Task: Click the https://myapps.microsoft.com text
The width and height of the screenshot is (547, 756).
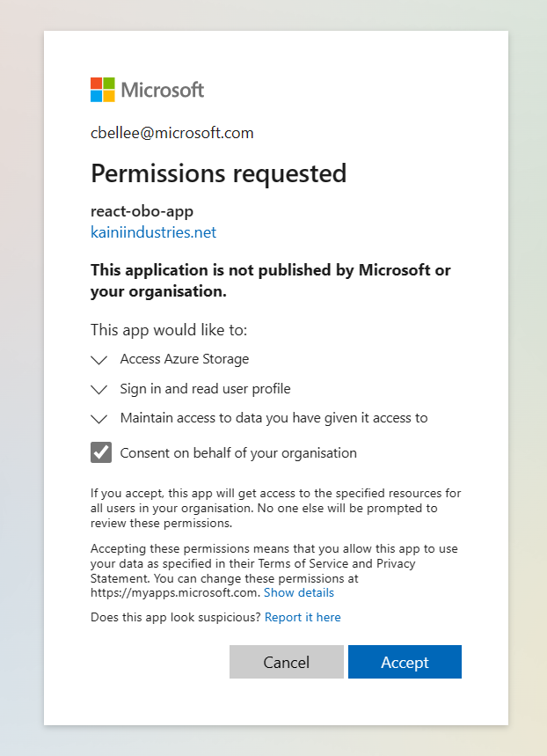Action: click(x=175, y=592)
